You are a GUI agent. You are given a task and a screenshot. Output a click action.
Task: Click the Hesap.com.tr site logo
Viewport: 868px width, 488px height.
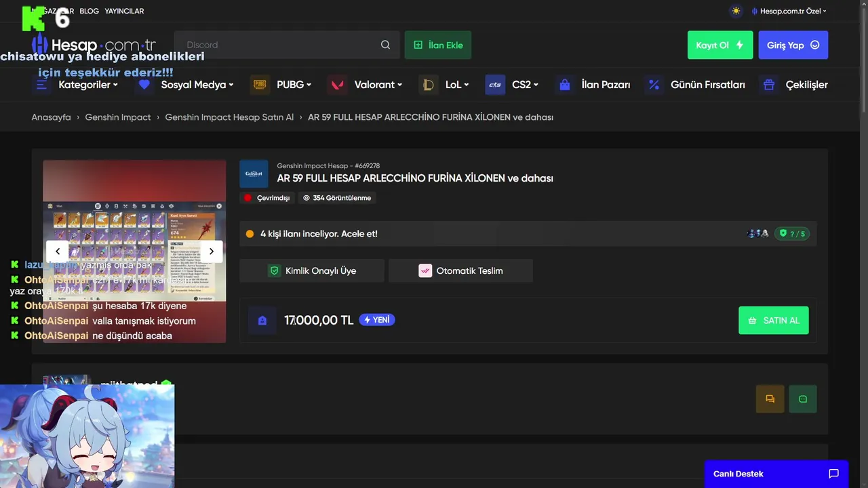[95, 45]
